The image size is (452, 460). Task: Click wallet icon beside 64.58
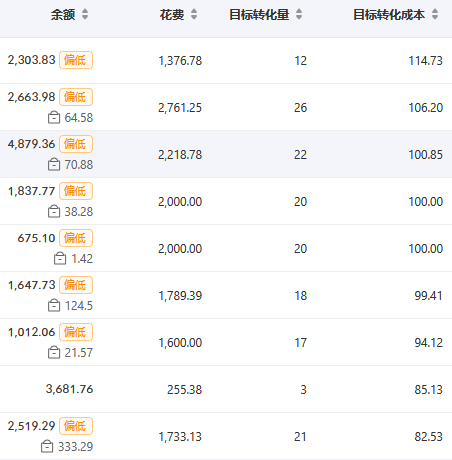point(54,118)
